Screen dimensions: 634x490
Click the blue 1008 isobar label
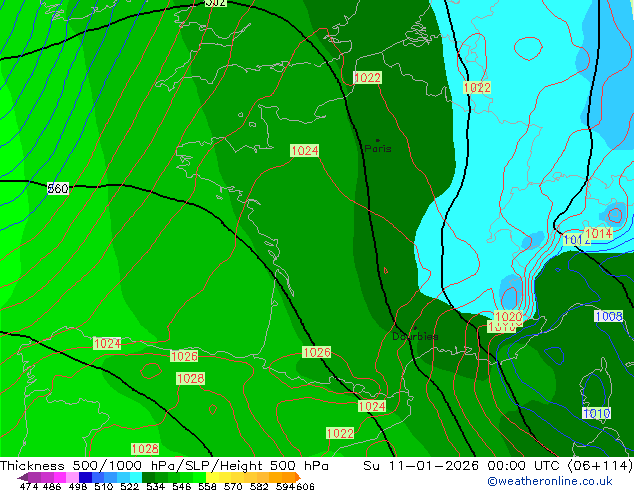[609, 316]
